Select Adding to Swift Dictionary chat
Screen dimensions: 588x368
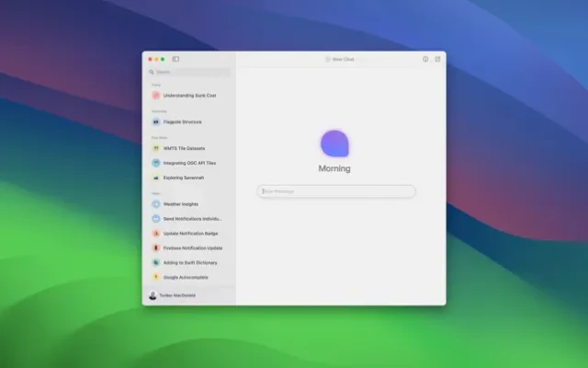click(192, 262)
